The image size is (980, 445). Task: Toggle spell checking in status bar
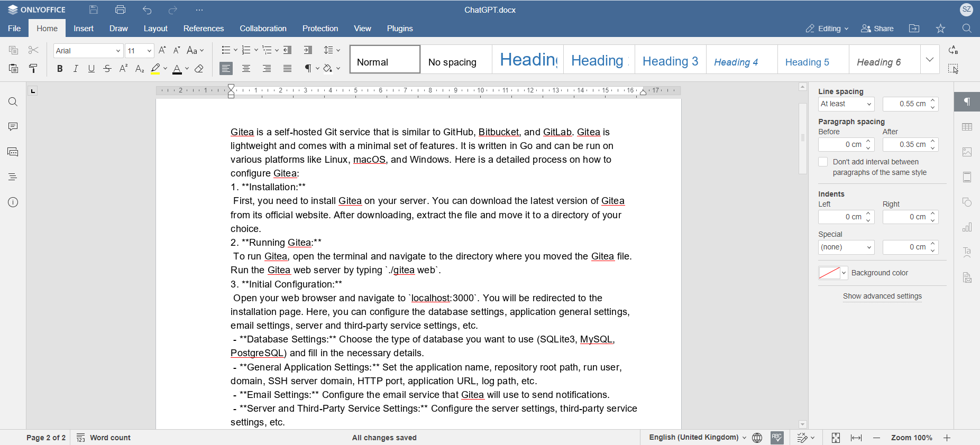pyautogui.click(x=777, y=438)
